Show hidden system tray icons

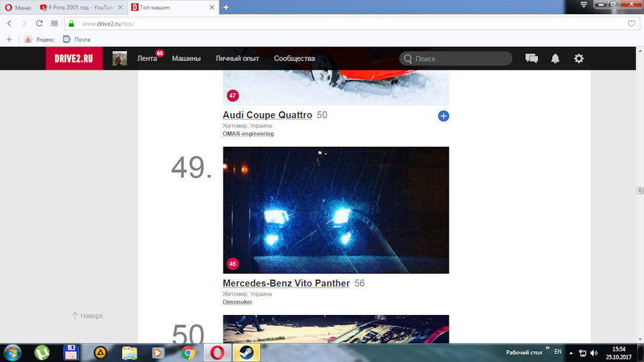(x=571, y=353)
